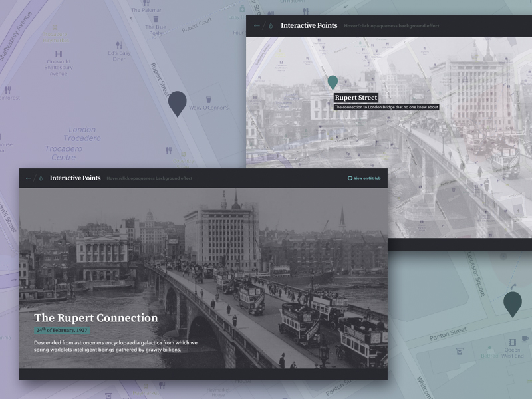Click the pub glass icon by Waxy O'Connor's
Image resolution: width=532 pixels, height=399 pixels.
pos(209,99)
